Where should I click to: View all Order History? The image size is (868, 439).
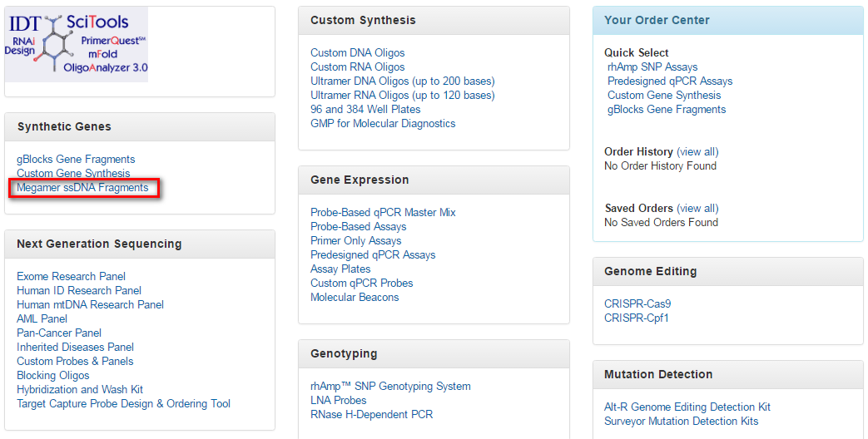point(697,151)
